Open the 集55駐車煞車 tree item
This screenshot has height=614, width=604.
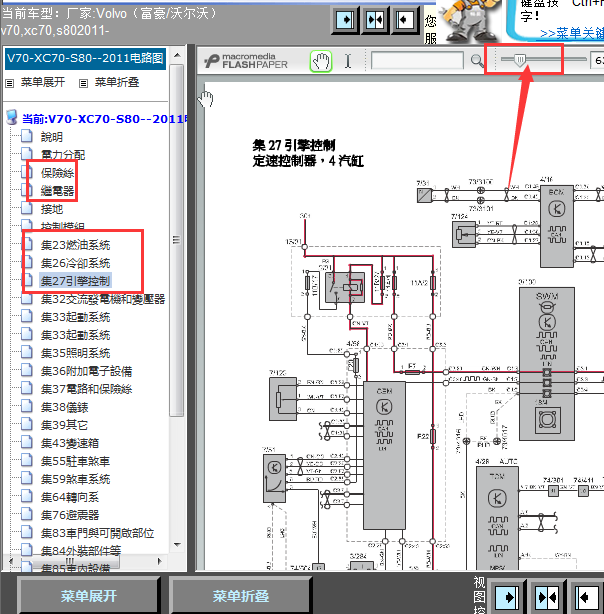tap(76, 461)
